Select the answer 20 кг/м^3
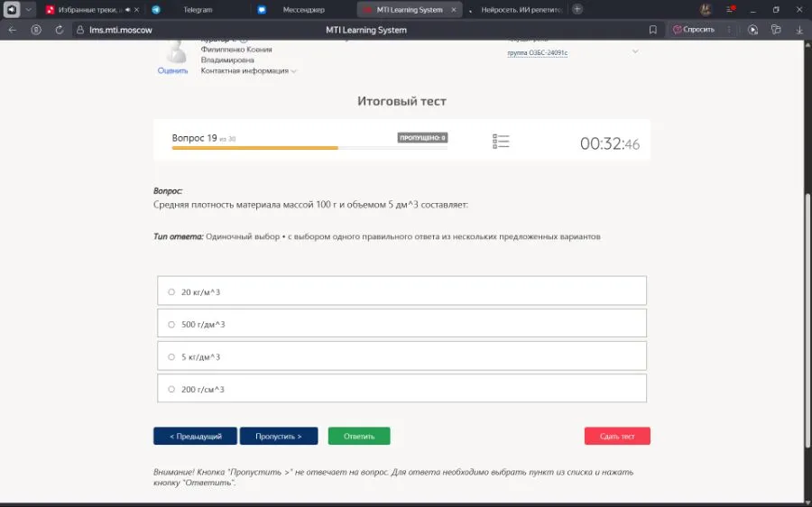This screenshot has height=507, width=812. [x=171, y=291]
